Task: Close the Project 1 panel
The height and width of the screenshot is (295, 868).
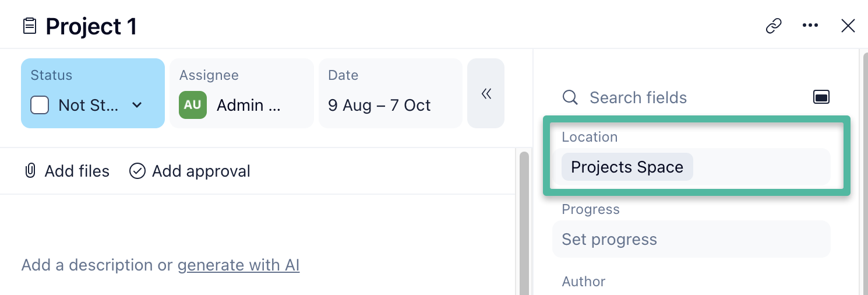Action: (848, 26)
